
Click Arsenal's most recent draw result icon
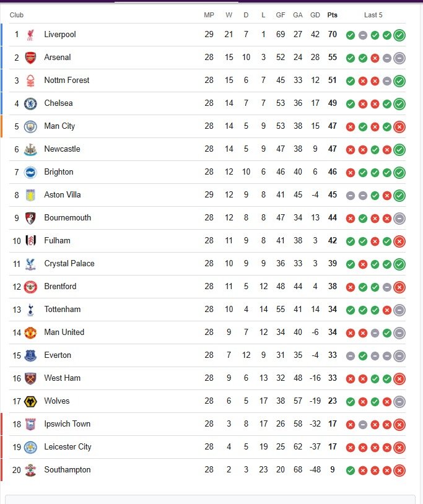(x=399, y=58)
